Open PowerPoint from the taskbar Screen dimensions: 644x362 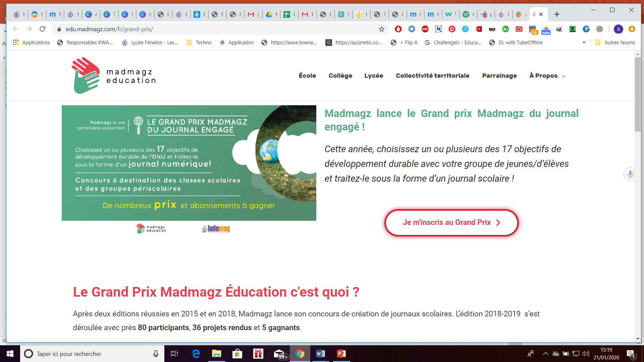click(x=341, y=354)
